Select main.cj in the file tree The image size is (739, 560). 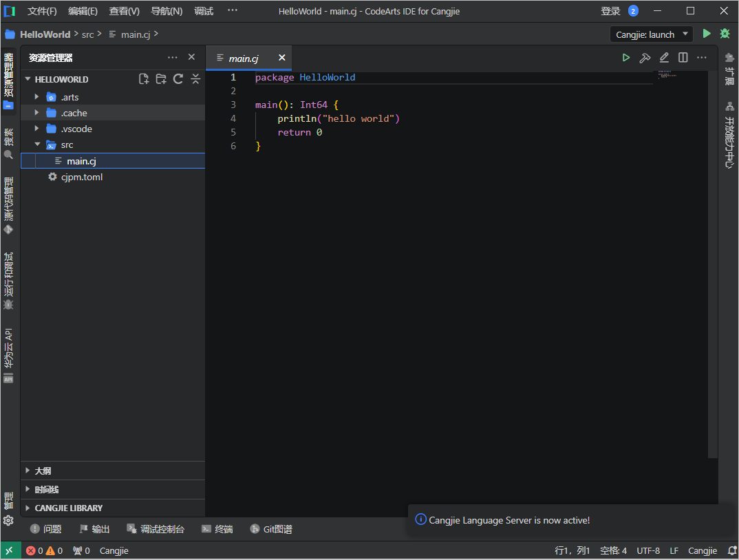click(113, 161)
